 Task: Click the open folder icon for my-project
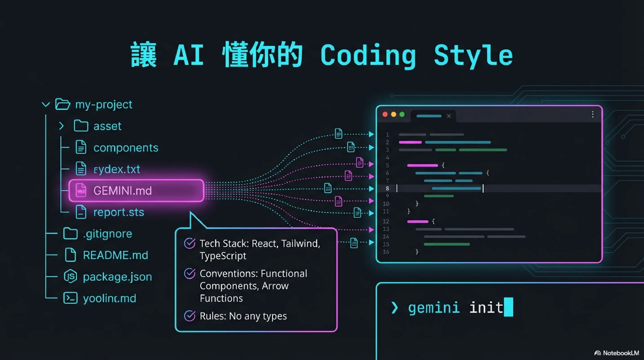point(62,104)
